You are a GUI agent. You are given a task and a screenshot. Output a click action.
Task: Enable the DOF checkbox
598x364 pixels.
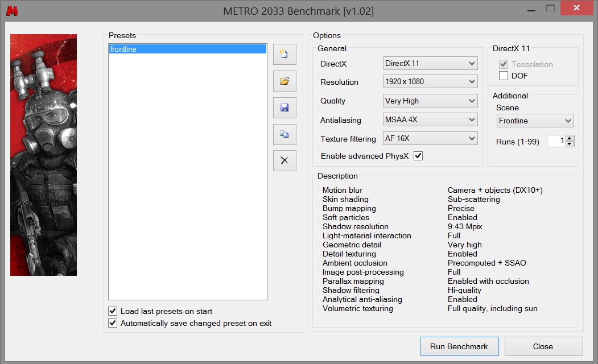504,76
